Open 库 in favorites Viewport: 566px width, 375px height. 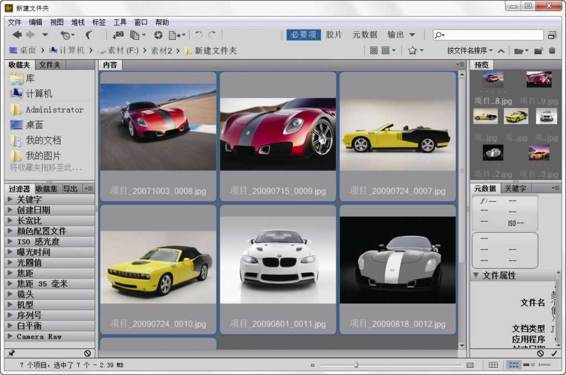tap(22, 78)
